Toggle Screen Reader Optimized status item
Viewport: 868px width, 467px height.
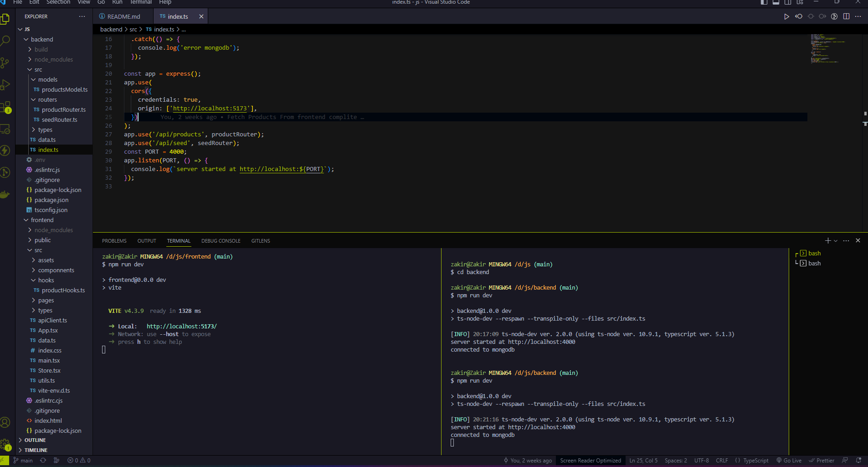(x=590, y=461)
